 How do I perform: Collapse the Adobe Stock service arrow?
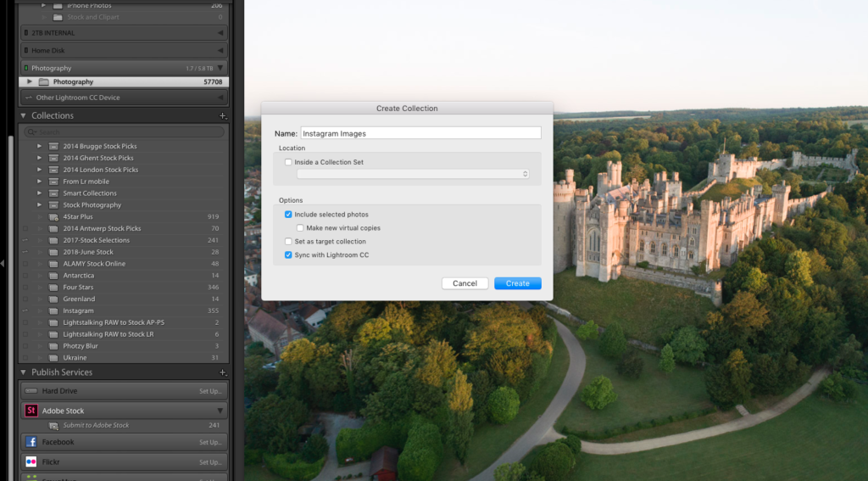click(220, 411)
